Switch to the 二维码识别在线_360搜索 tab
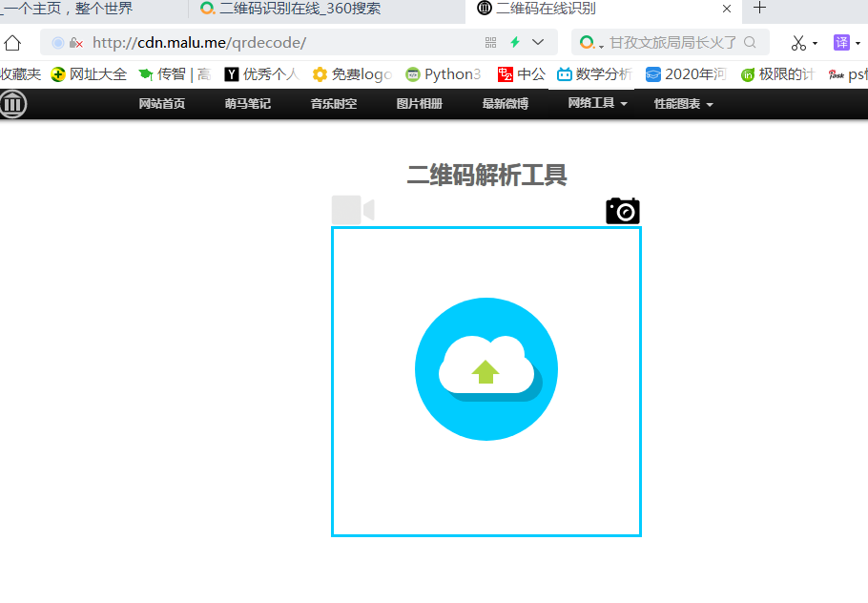The image size is (868, 603). click(x=296, y=10)
